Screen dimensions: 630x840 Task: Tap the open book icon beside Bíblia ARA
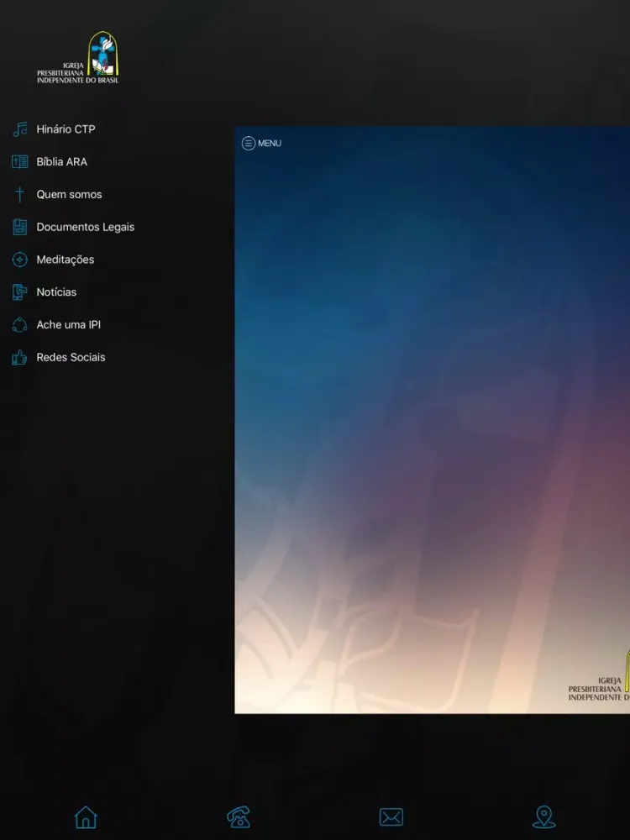20,162
